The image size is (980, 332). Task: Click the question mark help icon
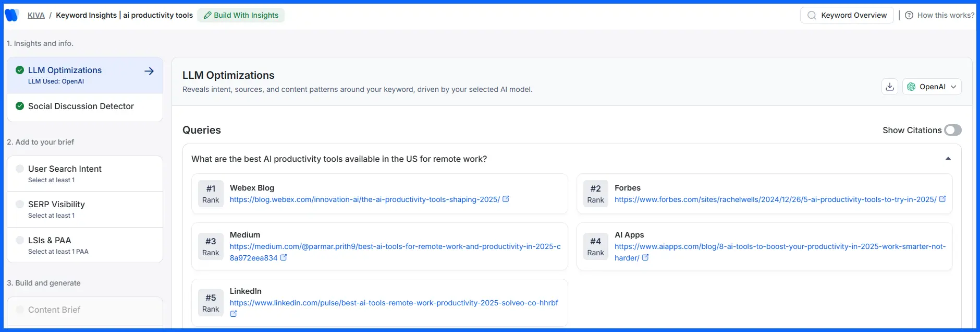point(909,15)
